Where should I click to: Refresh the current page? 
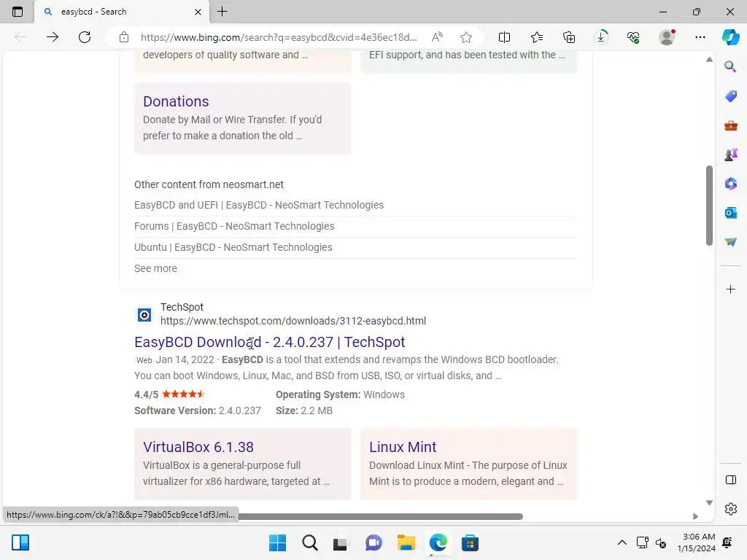[85, 37]
